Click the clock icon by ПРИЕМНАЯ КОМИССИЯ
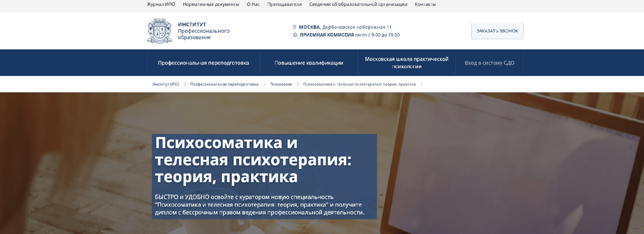The height and width of the screenshot is (234, 644). point(295,35)
